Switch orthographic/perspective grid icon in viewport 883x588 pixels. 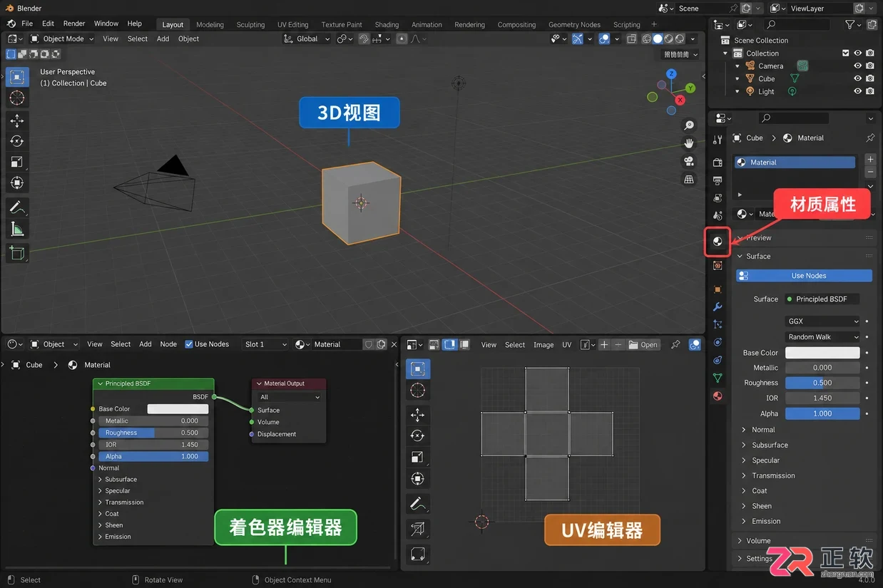pos(689,180)
